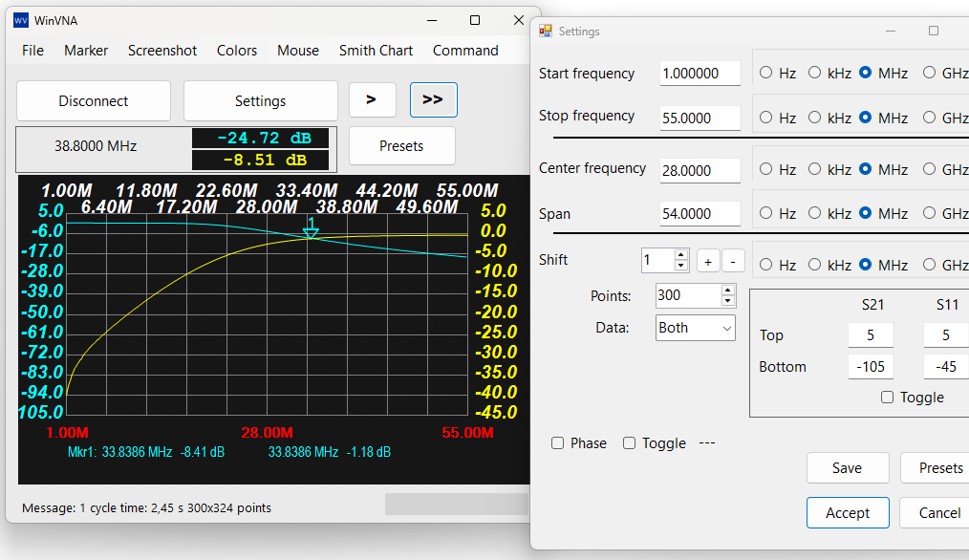Click the Settings dialog title bar icon
This screenshot has height=560, width=969.
(547, 31)
